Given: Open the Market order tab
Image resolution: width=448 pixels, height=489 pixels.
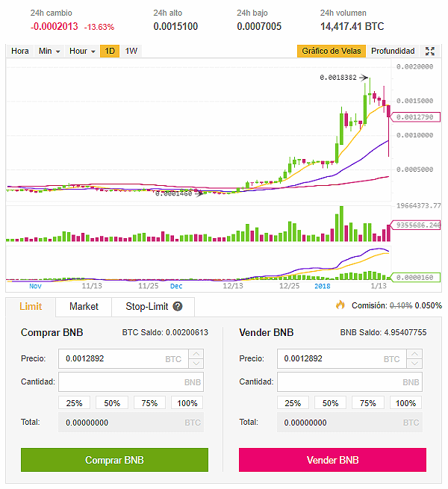Looking at the screenshot, I should 84,307.
